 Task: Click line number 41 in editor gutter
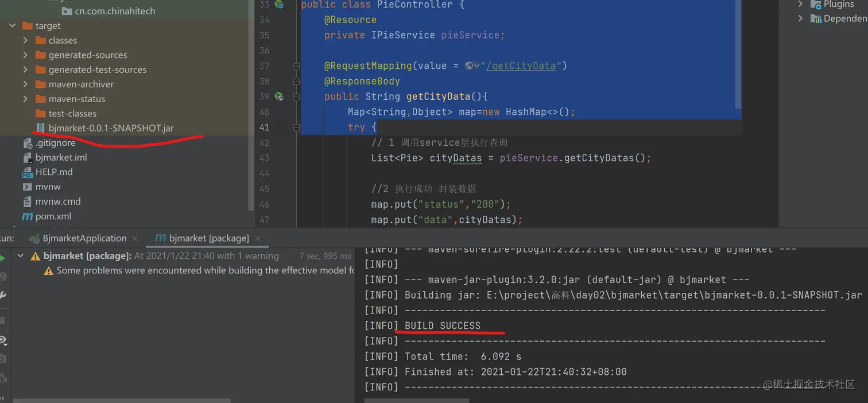264,127
